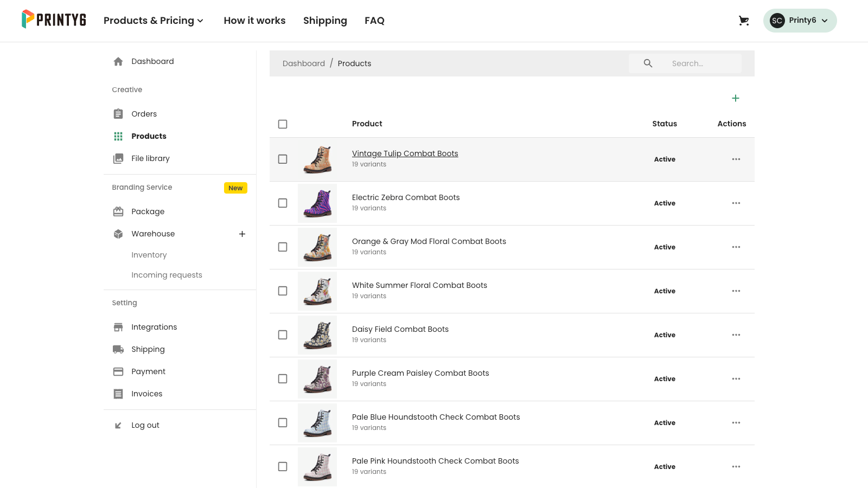
Task: Check the select-all checkbox in table header
Action: click(283, 124)
